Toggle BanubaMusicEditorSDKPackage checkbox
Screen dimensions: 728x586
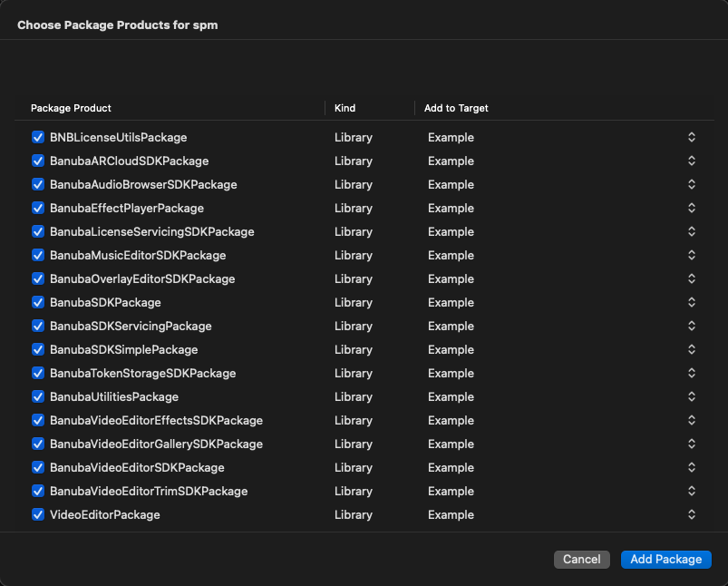point(38,255)
